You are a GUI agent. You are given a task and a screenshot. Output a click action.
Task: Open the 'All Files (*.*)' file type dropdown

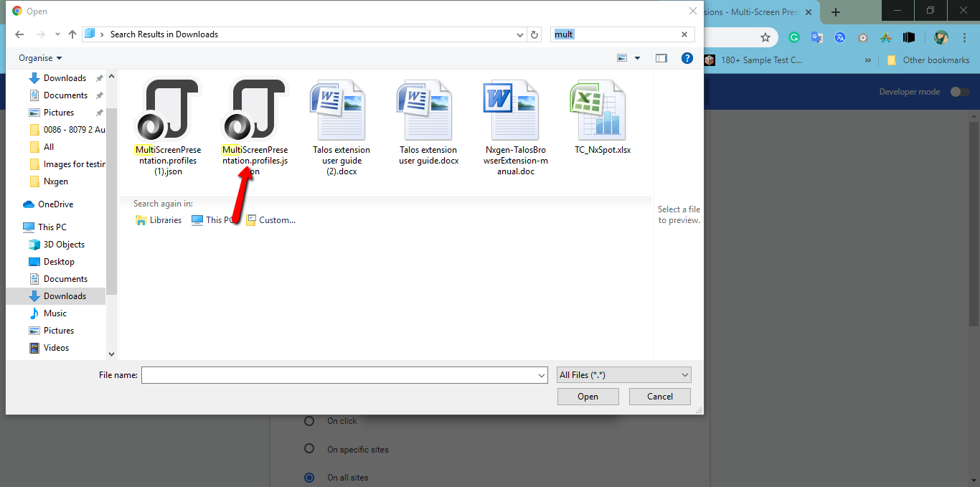[624, 375]
